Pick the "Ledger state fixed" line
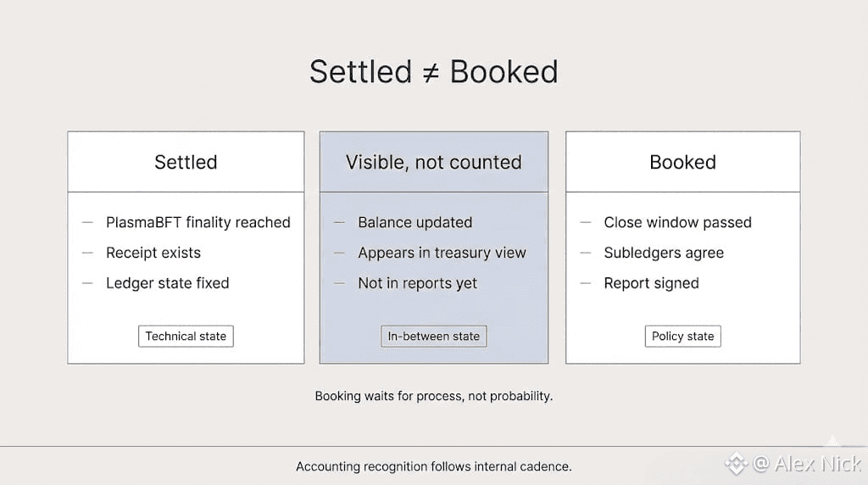The image size is (868, 485). click(167, 283)
